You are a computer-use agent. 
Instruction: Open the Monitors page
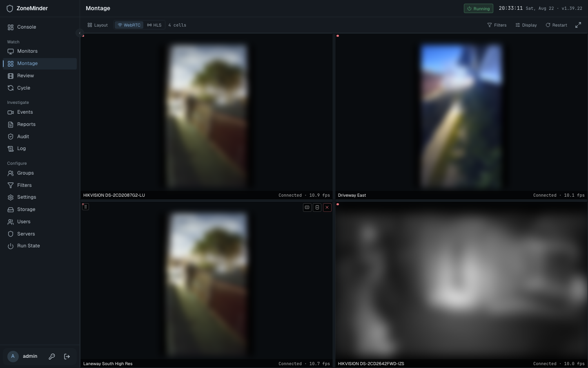click(40, 51)
